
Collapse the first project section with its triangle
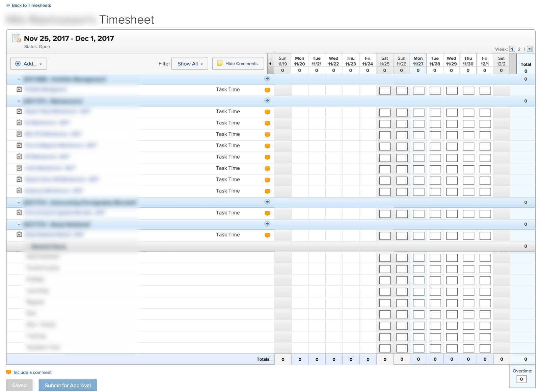[x=19, y=79]
